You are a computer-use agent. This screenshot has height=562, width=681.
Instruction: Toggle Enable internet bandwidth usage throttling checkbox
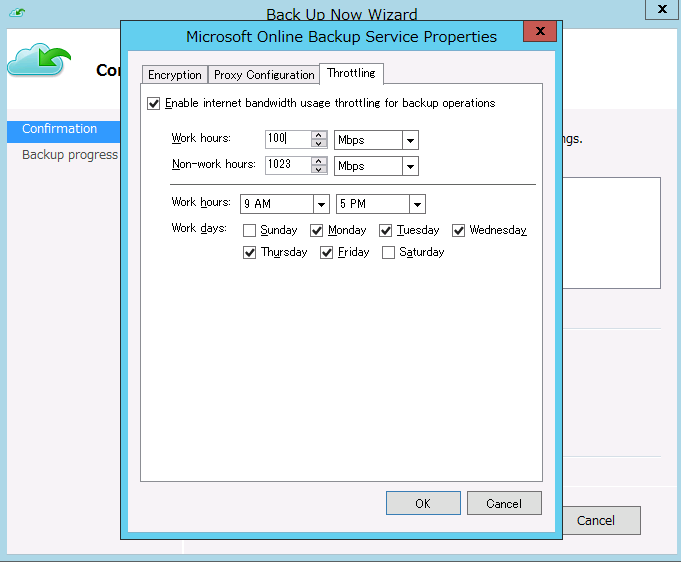point(153,103)
